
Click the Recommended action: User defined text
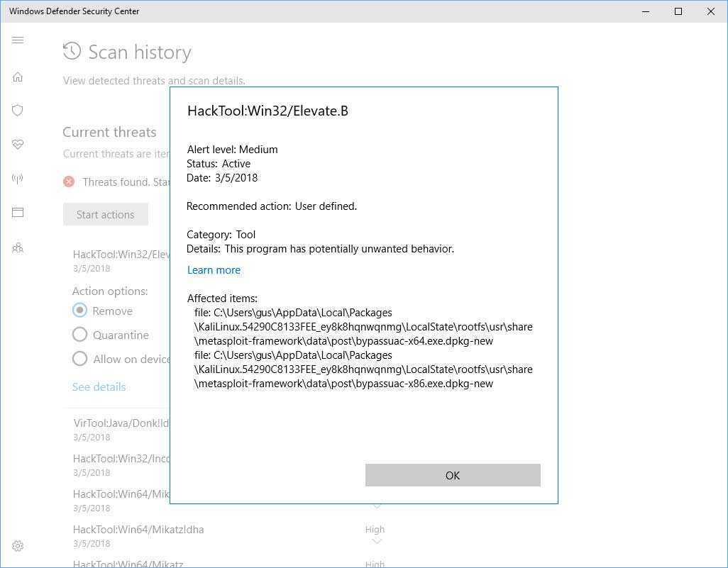[x=272, y=206]
